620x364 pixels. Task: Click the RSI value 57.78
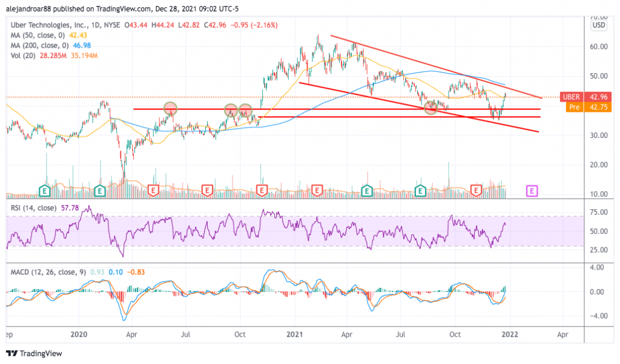coord(70,207)
